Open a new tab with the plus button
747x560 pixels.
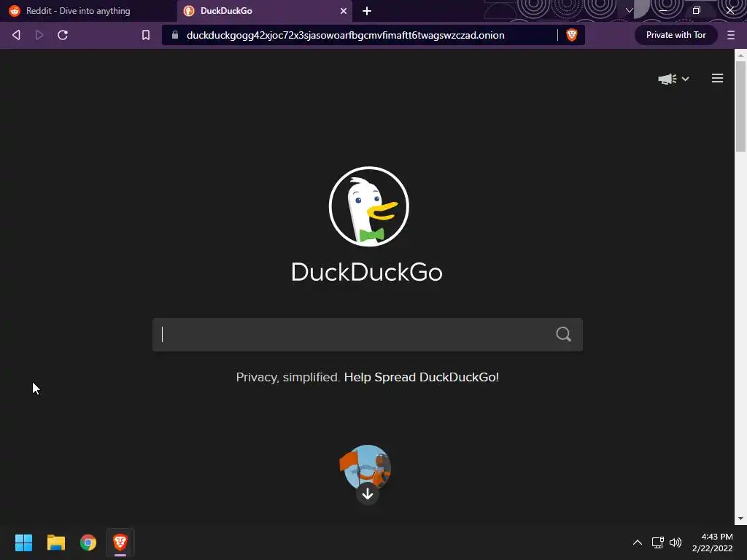[366, 11]
